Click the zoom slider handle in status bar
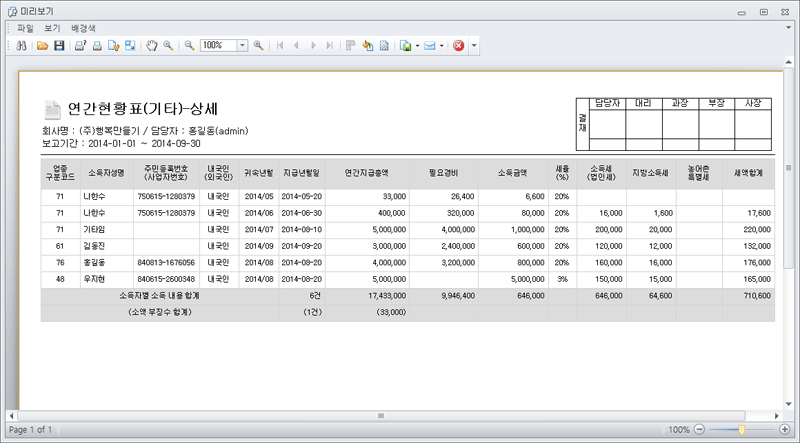800x443 pixels. [741, 429]
